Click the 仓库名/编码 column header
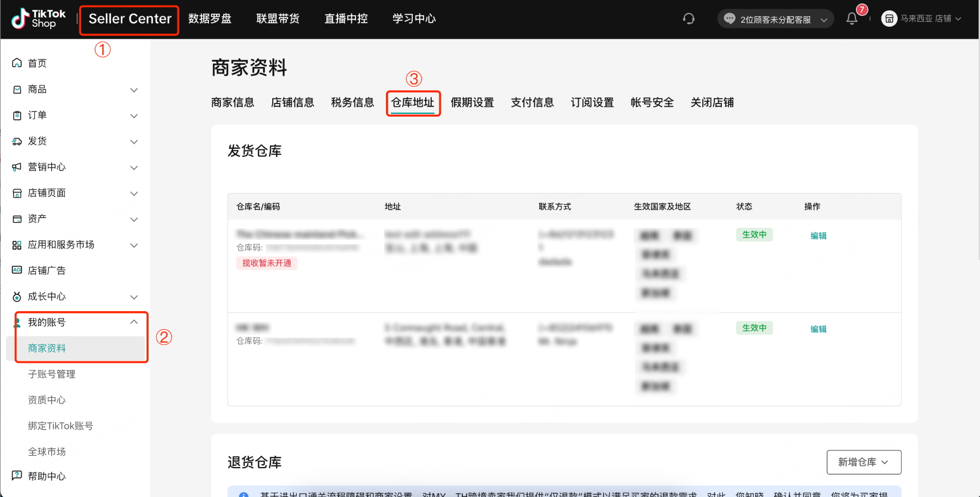The width and height of the screenshot is (980, 497). 258,207
